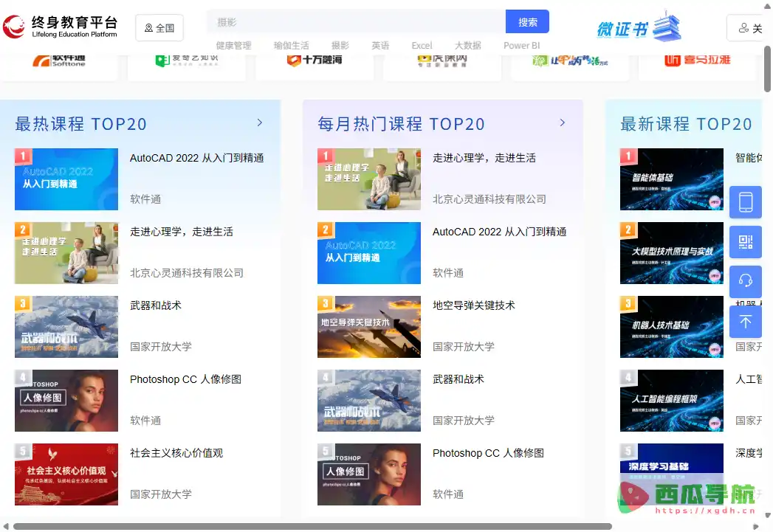Click the back-to-top arrow icon
This screenshot has width=773, height=532.
point(746,322)
